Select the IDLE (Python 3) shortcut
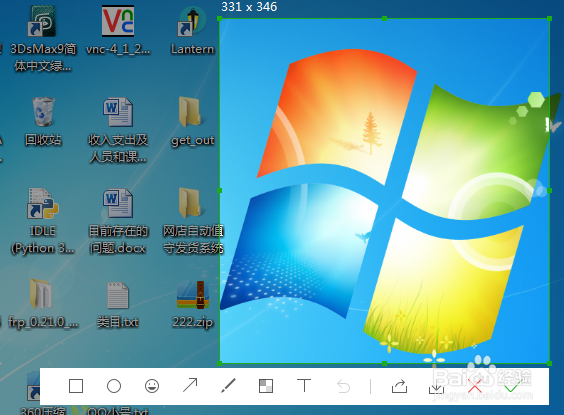Screen dimensions: 564x415 [42, 221]
